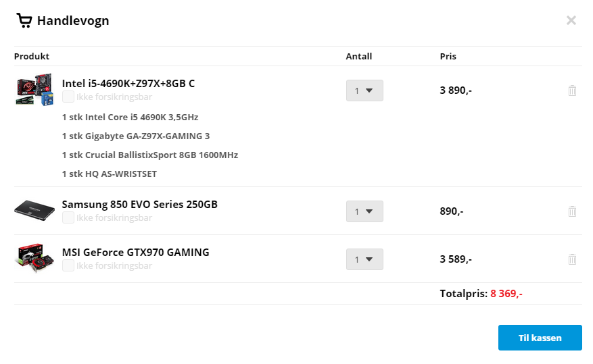593x364 pixels.
Task: Proceed with the Til kassen button
Action: point(540,338)
